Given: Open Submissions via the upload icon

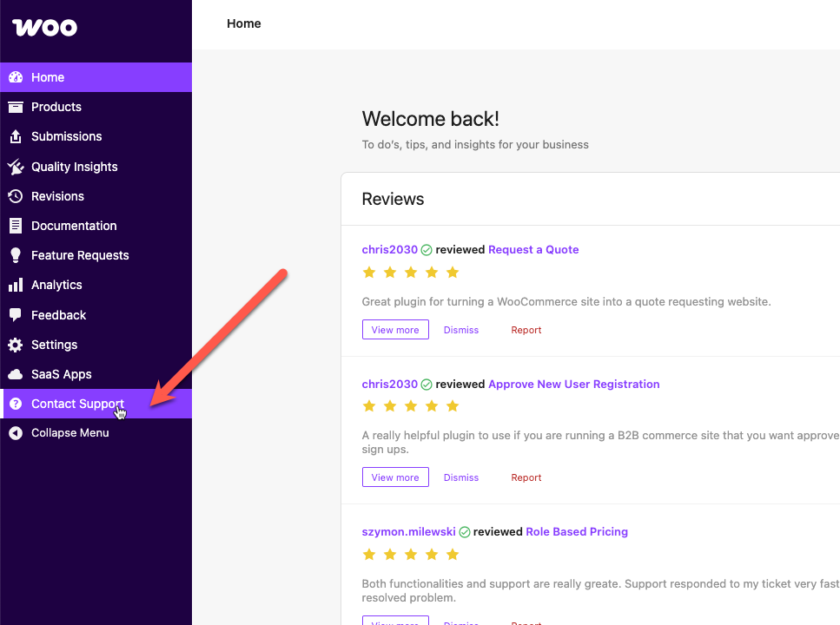Looking at the screenshot, I should pos(16,136).
